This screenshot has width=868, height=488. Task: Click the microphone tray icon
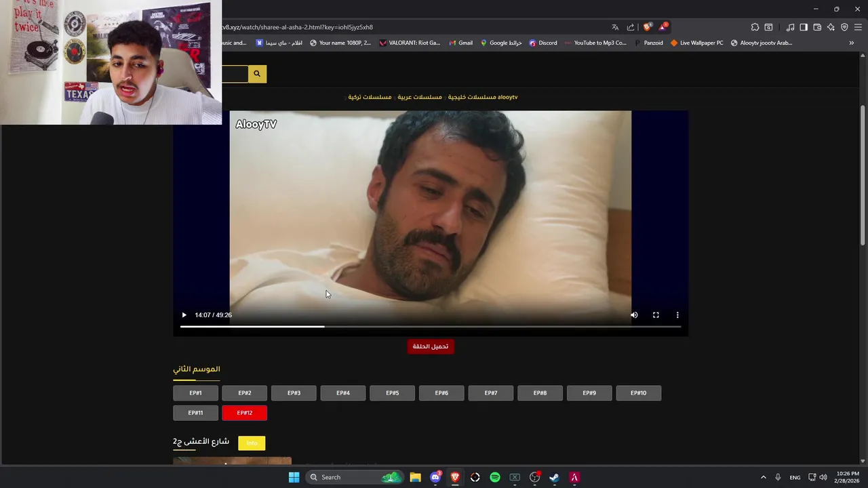(778, 477)
